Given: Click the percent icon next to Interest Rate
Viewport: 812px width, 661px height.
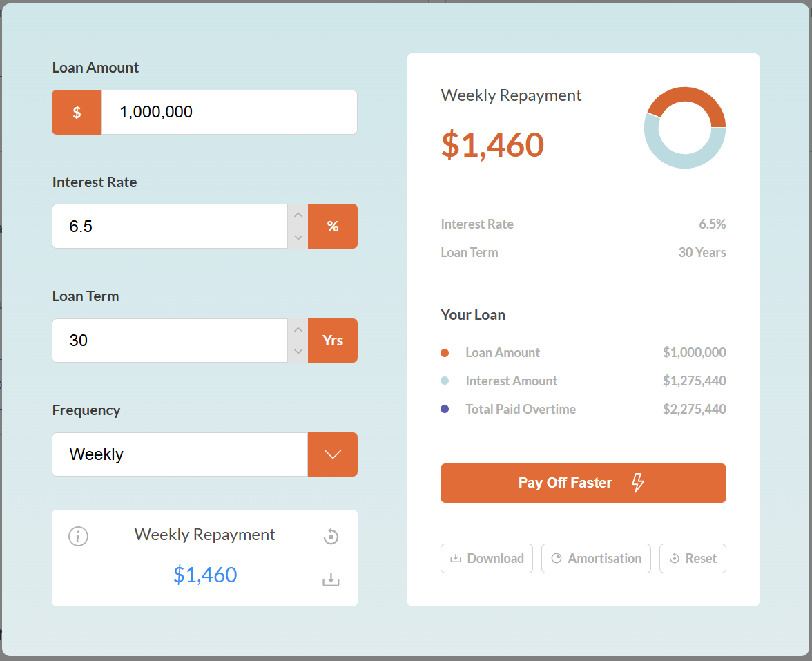Looking at the screenshot, I should click(x=333, y=227).
